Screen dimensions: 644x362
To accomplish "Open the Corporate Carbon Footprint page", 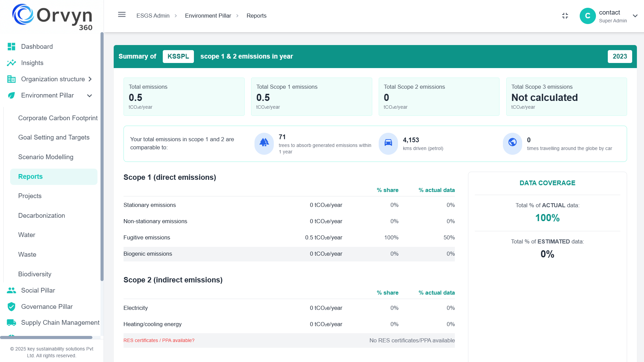I will click(58, 118).
